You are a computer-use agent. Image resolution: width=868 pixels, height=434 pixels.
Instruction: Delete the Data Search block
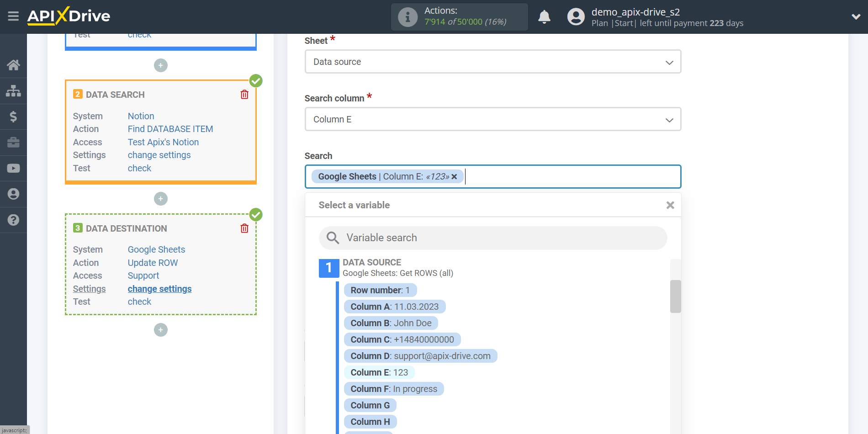coord(244,95)
